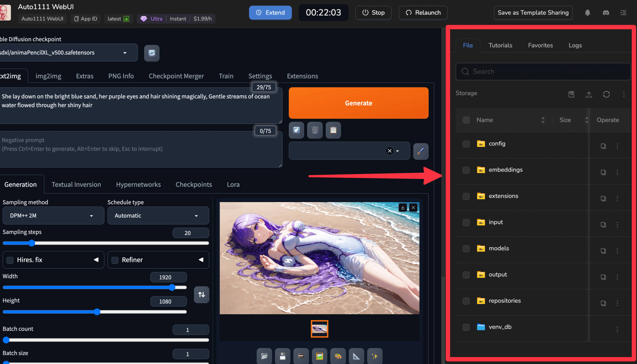Screen dimensions: 637x364
Task: Click the sparkles icon under the image
Action: pos(375,356)
